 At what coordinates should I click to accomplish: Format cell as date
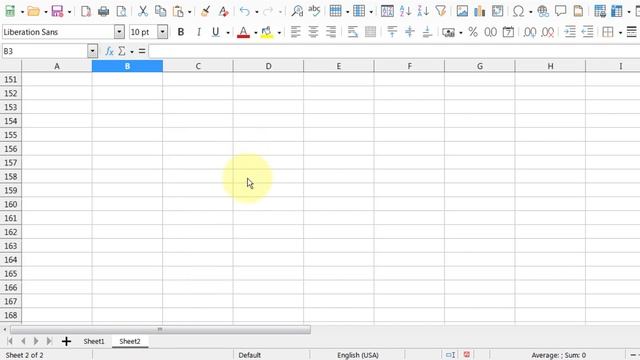pos(508,32)
